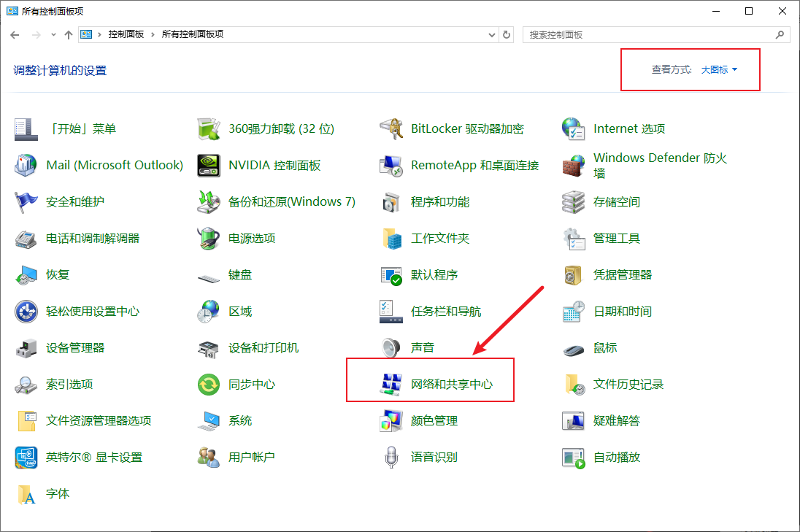
Task: Open the recent locations dropdown arrow
Action: [x=53, y=34]
